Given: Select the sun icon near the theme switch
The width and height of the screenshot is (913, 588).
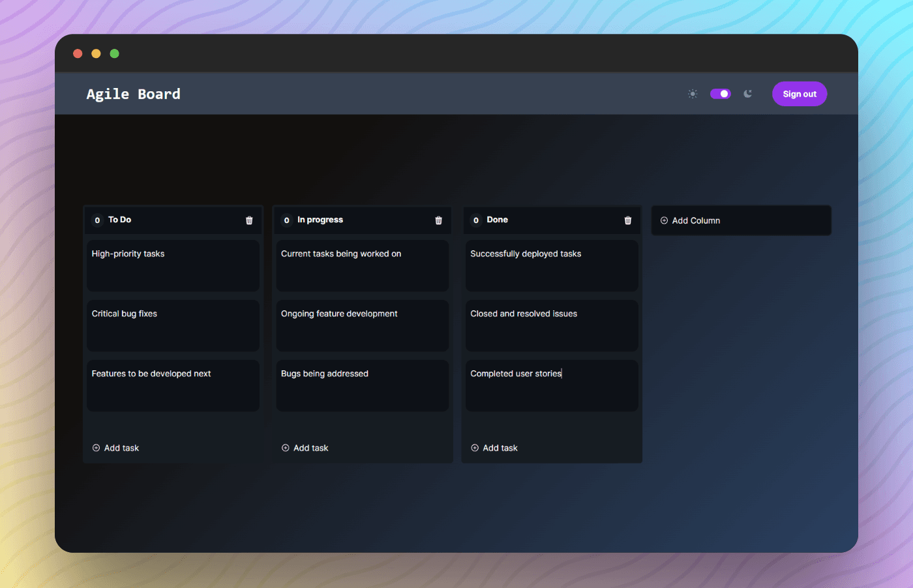Looking at the screenshot, I should (692, 94).
